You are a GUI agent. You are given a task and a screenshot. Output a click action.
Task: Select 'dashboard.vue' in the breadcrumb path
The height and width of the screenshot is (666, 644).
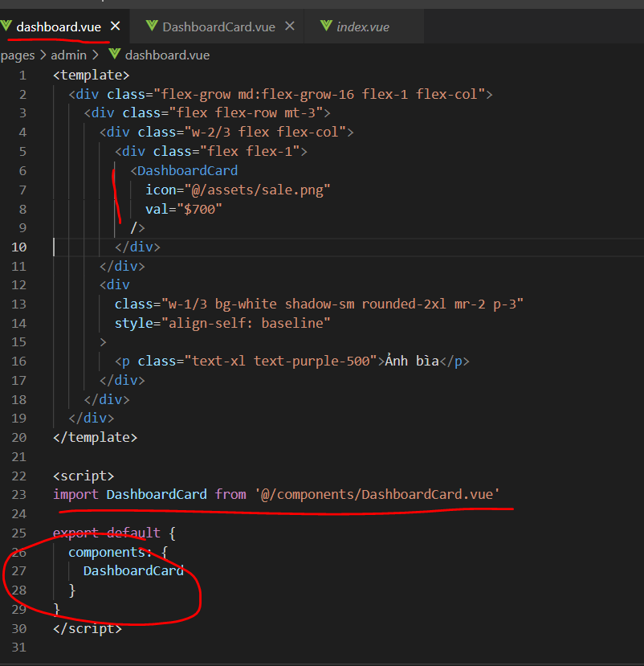[167, 55]
